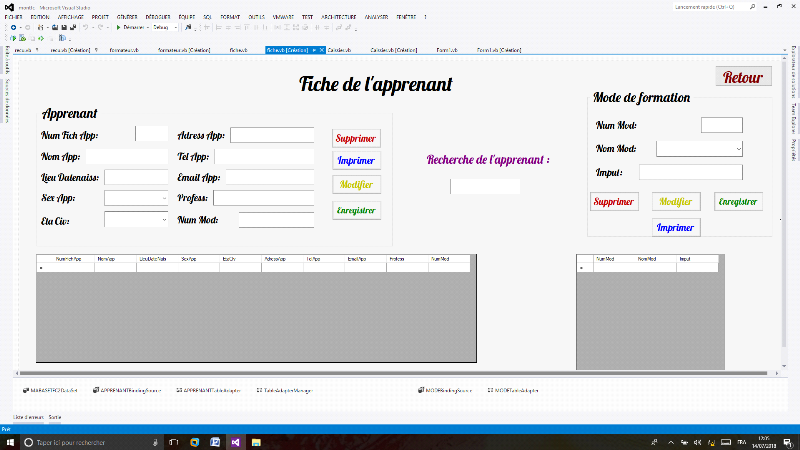Click the Word icon in the taskbar
The width and height of the screenshot is (800, 450).
(x=215, y=441)
